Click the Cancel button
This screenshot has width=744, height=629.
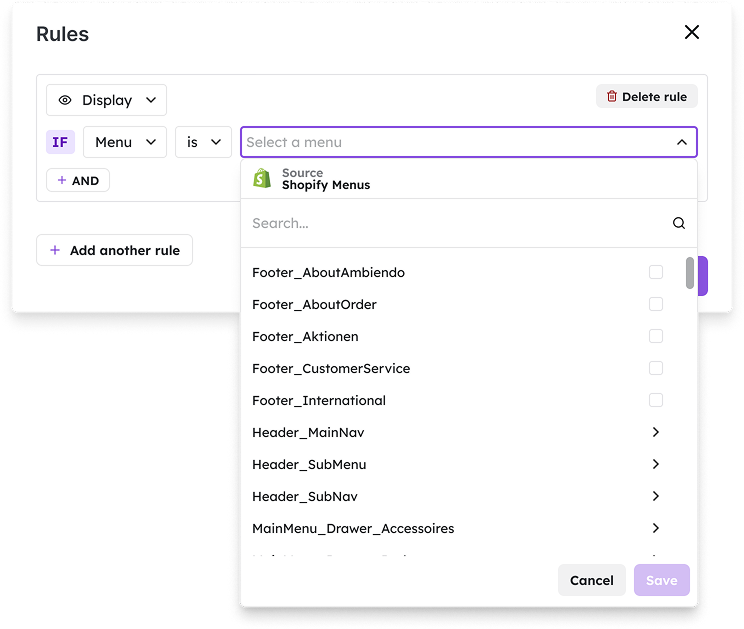tap(591, 580)
